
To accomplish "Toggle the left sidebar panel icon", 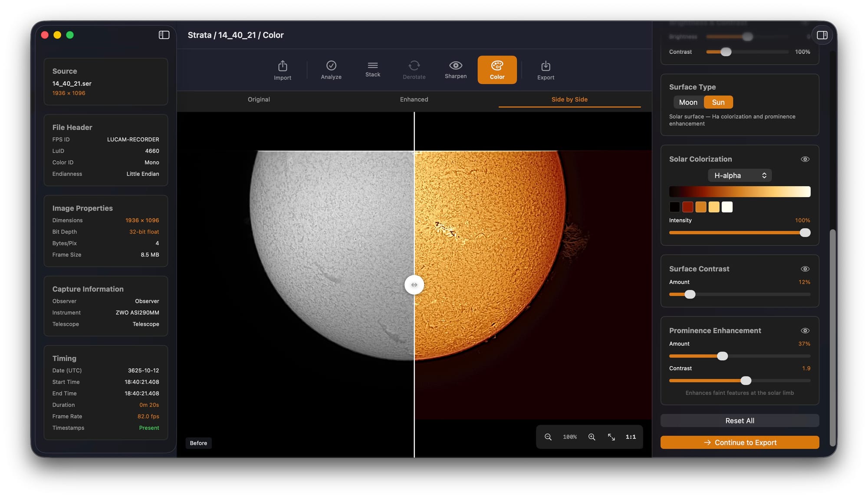I will (164, 35).
